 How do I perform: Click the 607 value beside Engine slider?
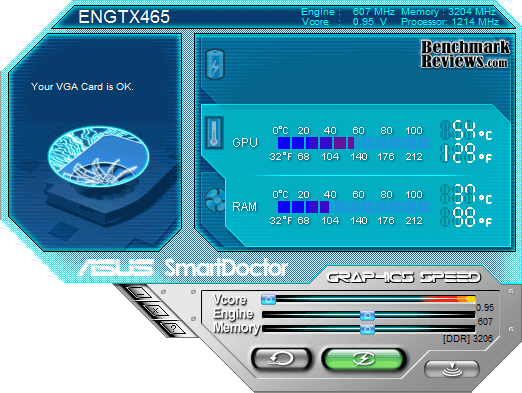tap(485, 322)
